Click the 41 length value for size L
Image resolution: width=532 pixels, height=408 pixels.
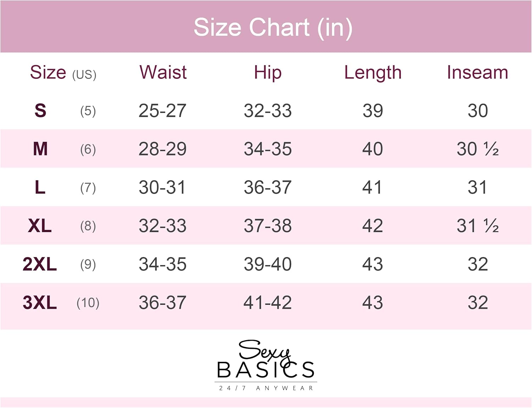372,187
